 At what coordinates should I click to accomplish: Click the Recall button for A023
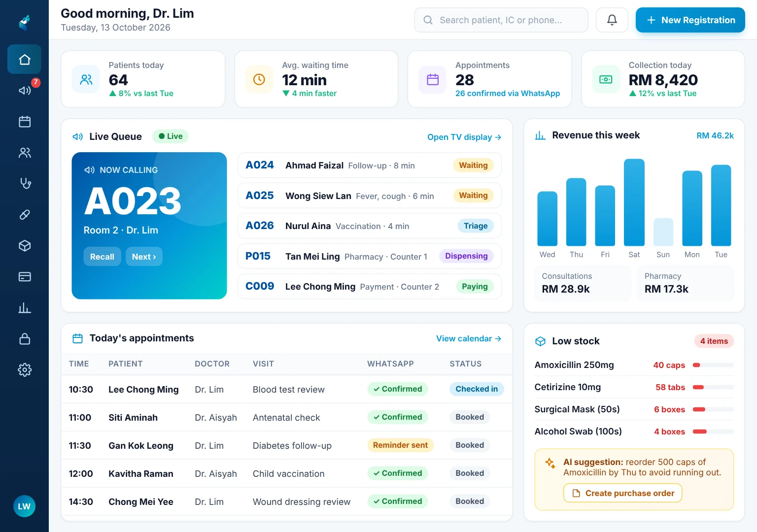[102, 257]
